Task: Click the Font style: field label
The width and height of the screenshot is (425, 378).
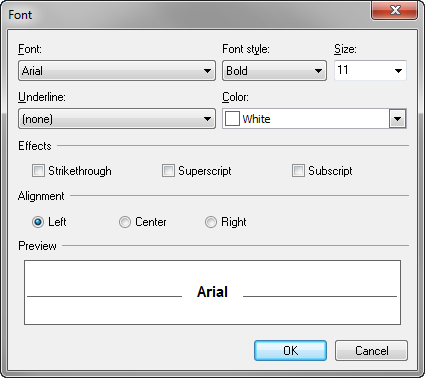Action: 246,49
